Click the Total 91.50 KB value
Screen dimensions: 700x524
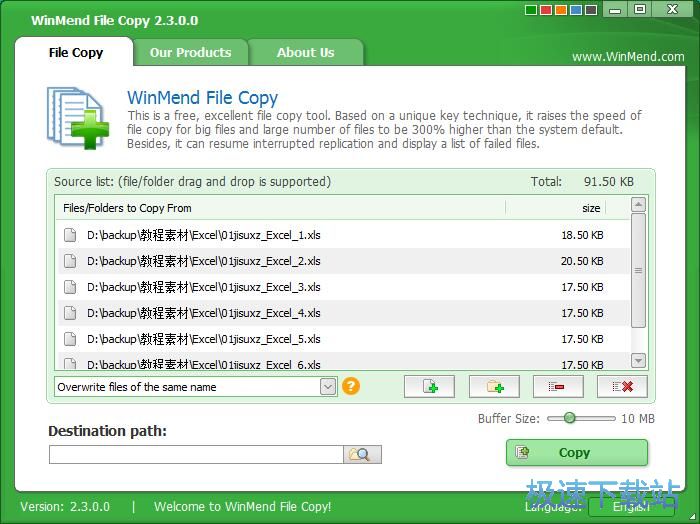tap(608, 181)
